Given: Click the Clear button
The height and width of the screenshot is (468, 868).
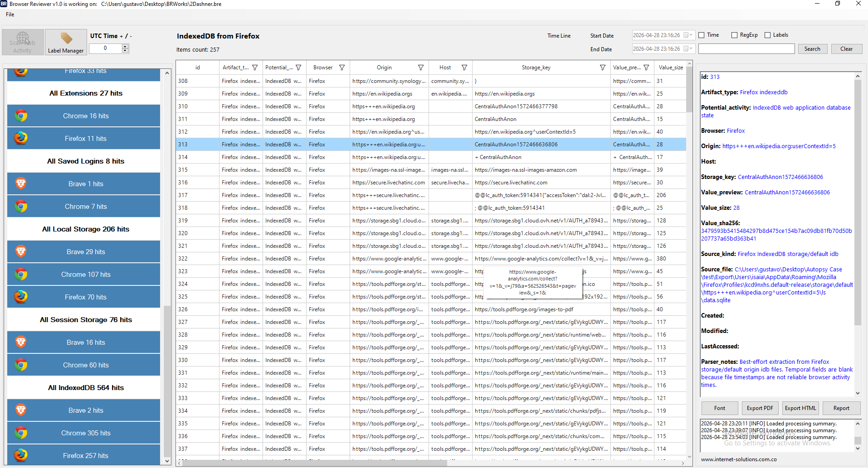Looking at the screenshot, I should tap(846, 49).
